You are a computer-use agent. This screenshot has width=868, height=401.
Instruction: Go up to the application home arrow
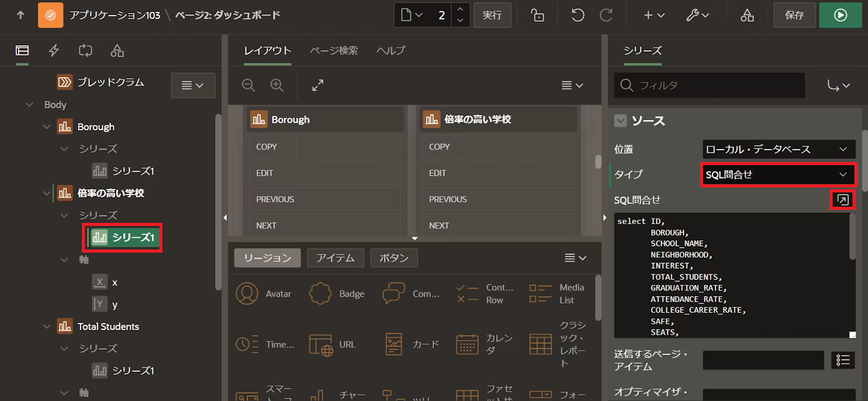pyautogui.click(x=20, y=15)
